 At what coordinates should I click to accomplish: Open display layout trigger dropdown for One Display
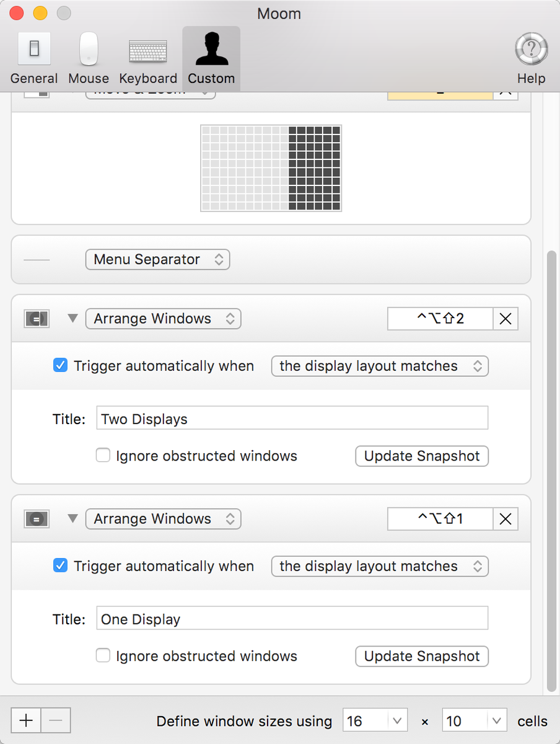click(380, 566)
